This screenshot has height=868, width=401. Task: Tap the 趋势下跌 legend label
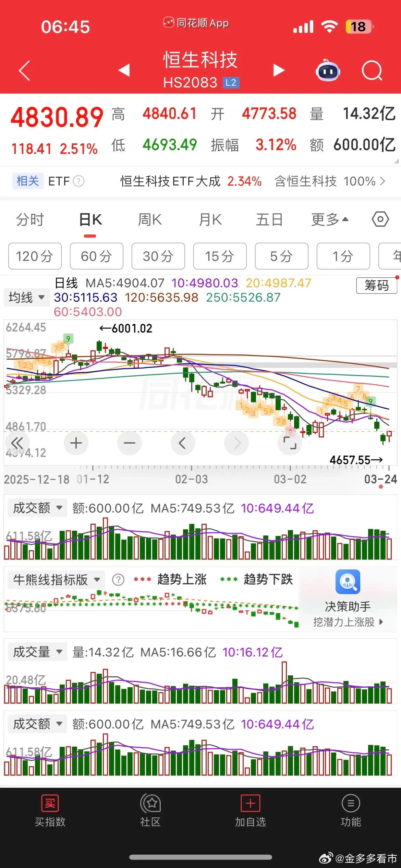pyautogui.click(x=268, y=579)
